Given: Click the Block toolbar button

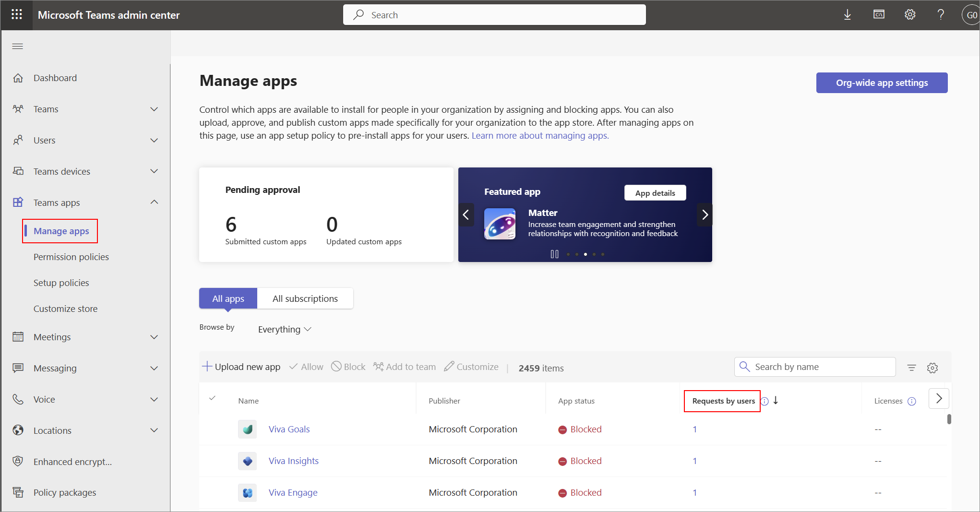Looking at the screenshot, I should pyautogui.click(x=348, y=367).
